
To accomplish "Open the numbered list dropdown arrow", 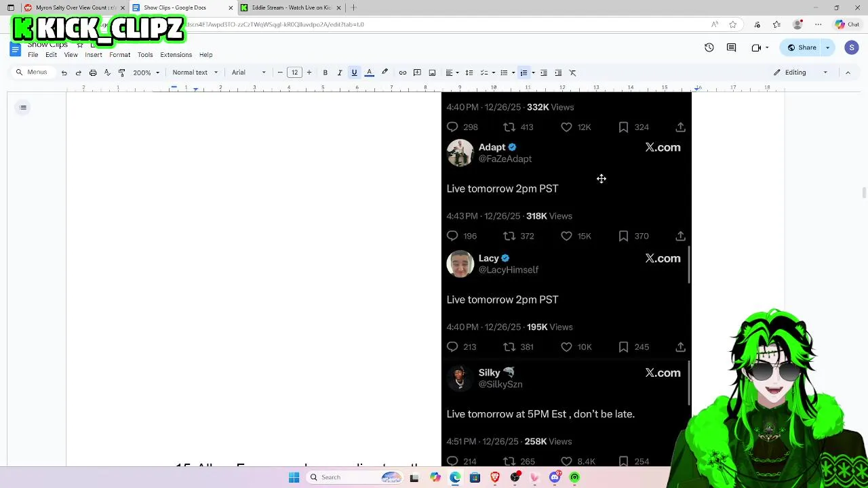I will (x=533, y=73).
